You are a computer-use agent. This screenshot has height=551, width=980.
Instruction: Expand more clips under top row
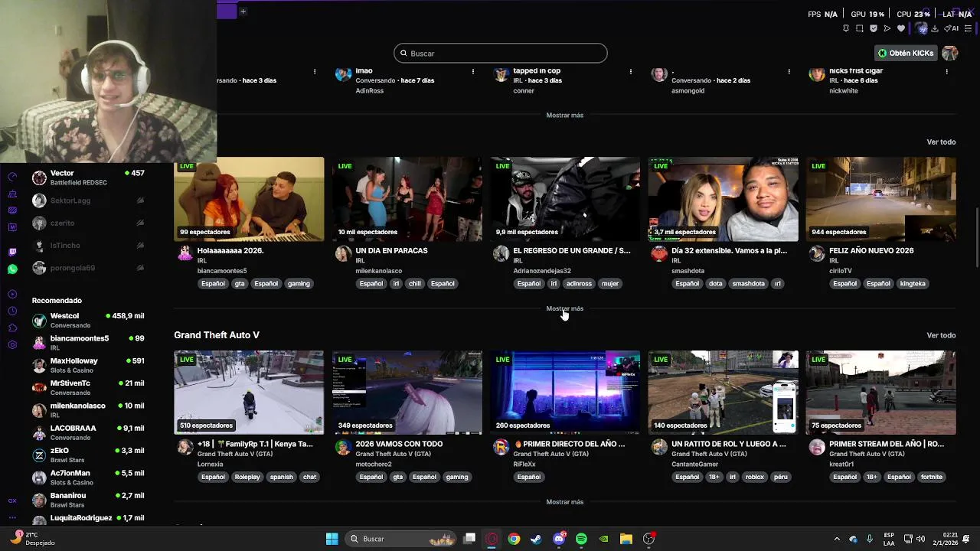(x=564, y=115)
